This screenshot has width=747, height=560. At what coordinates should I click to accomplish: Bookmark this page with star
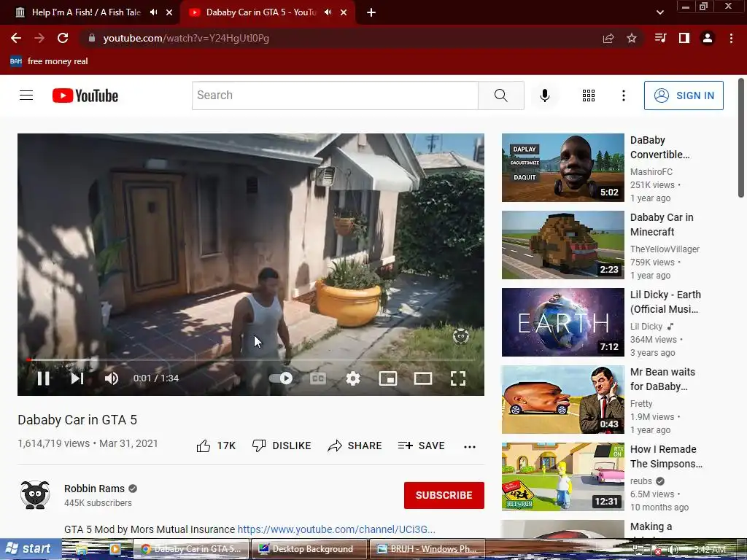(632, 38)
